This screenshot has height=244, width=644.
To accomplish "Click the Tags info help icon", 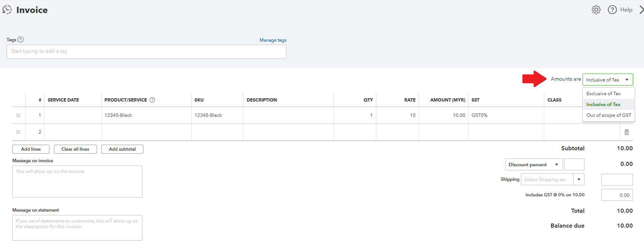I will click(x=21, y=39).
